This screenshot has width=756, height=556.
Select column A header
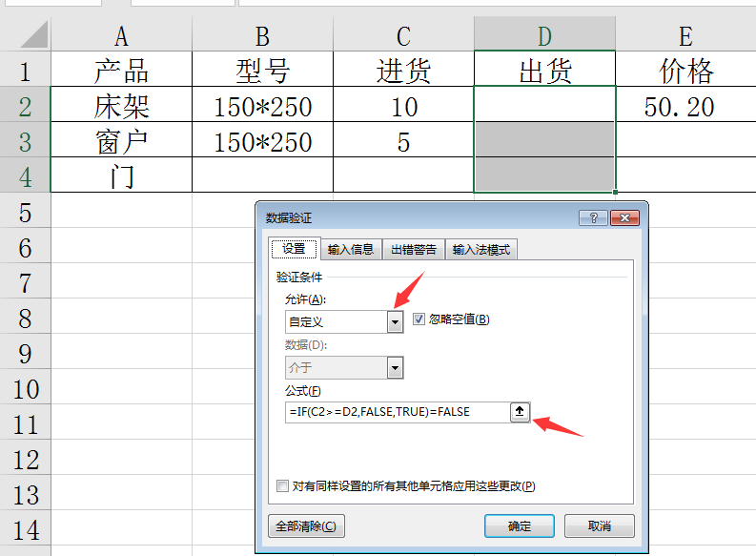[x=121, y=33]
